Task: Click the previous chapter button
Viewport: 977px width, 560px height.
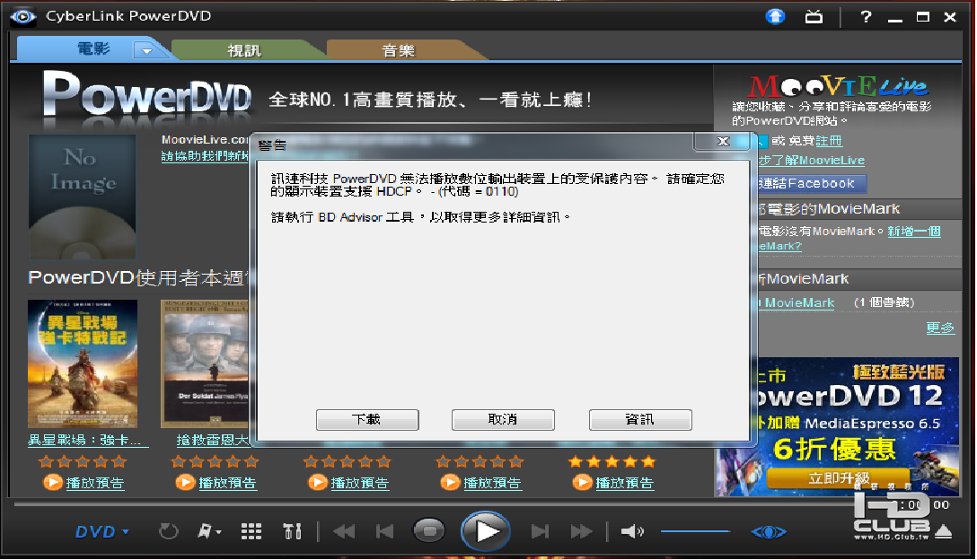Action: click(x=385, y=531)
